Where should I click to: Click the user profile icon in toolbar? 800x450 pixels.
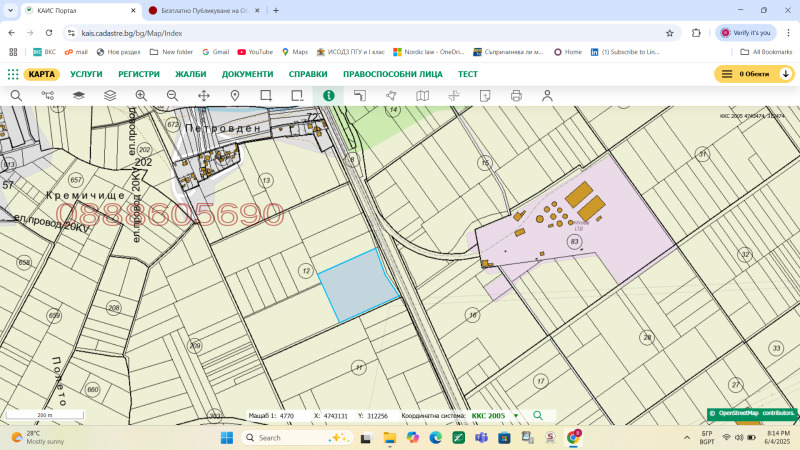click(x=547, y=96)
